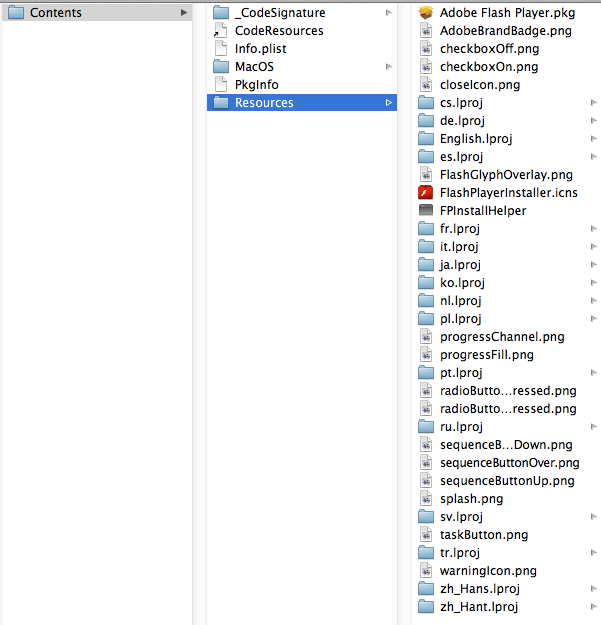Click the Contents folder icon
The width and height of the screenshot is (601, 625).
pos(16,12)
